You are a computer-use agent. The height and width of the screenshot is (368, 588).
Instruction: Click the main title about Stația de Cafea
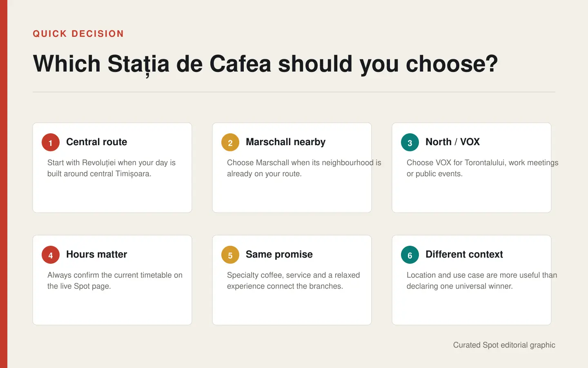click(x=265, y=64)
